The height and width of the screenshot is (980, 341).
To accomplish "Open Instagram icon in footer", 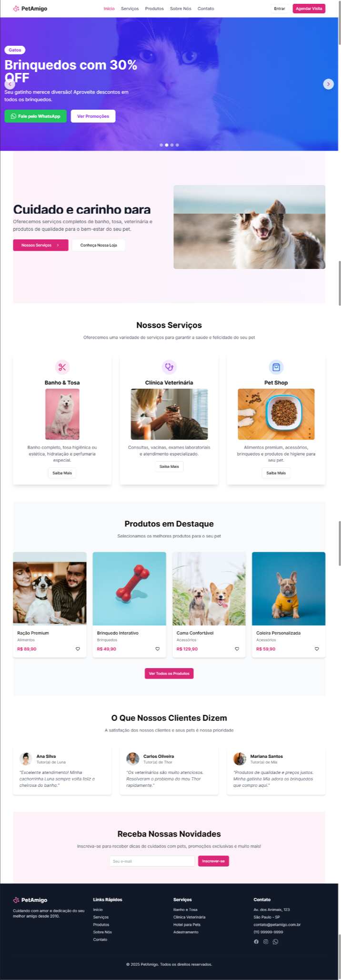I will (x=266, y=941).
